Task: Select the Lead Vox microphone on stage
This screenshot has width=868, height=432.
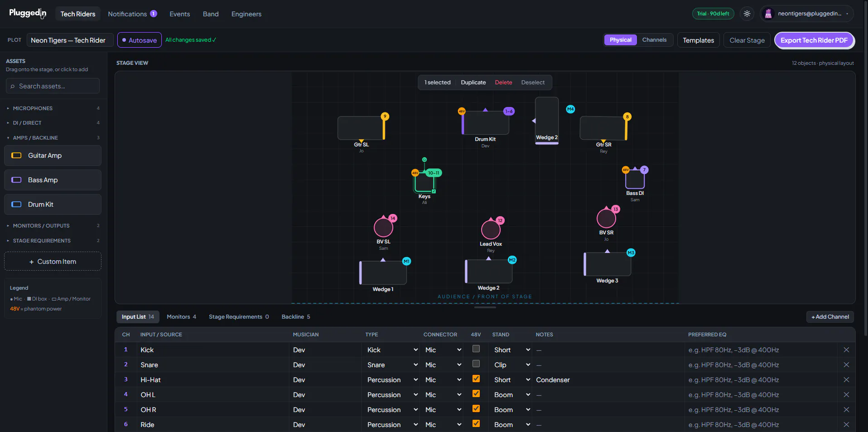Action: (x=491, y=230)
